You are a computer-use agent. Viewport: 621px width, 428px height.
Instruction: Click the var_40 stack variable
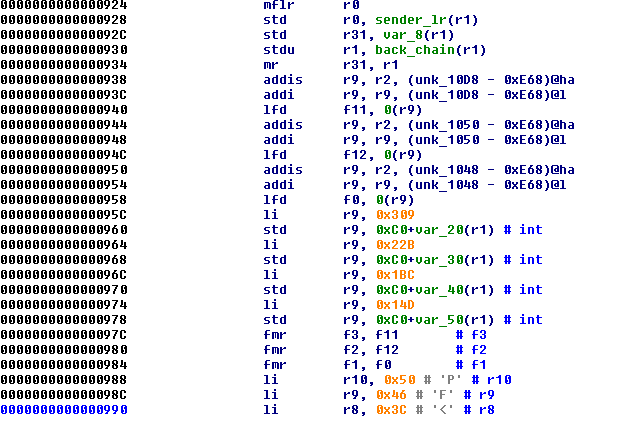click(439, 290)
